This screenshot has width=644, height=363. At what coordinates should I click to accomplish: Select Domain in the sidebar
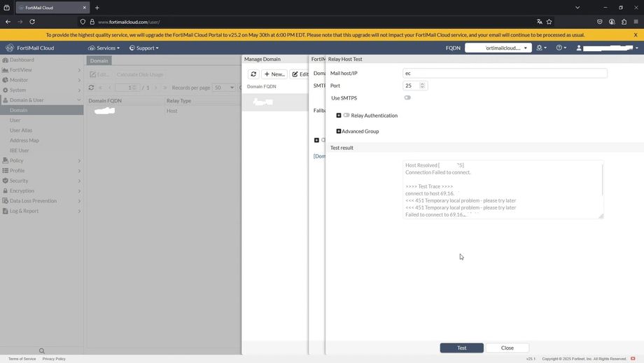tap(41, 110)
